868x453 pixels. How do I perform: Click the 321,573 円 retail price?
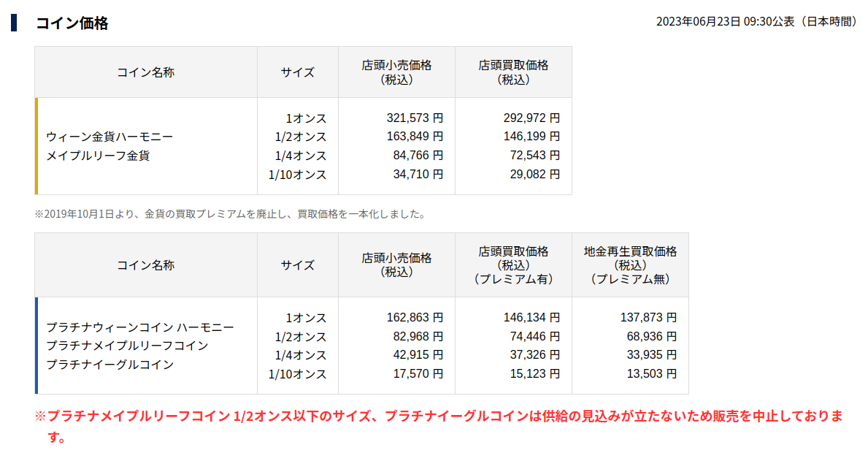tap(414, 118)
